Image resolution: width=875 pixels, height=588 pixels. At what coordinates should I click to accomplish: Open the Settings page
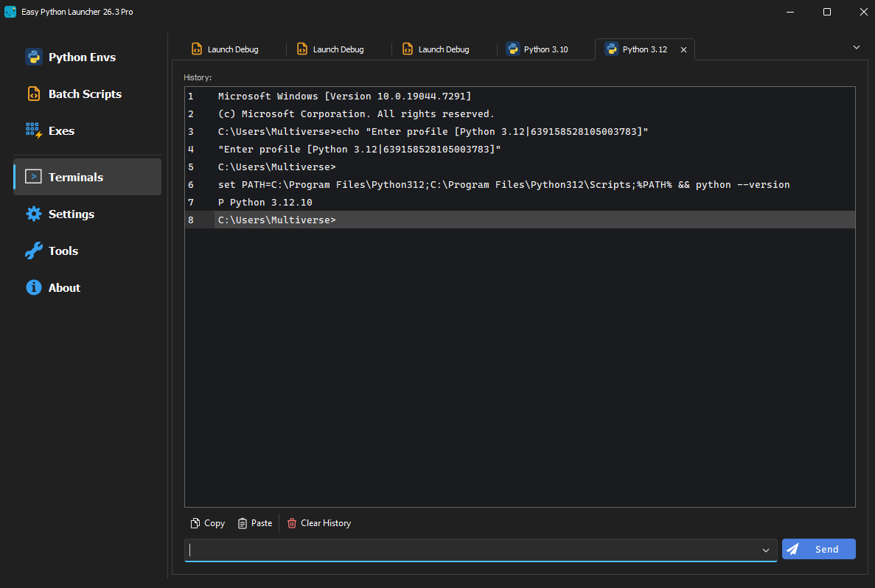(x=88, y=214)
